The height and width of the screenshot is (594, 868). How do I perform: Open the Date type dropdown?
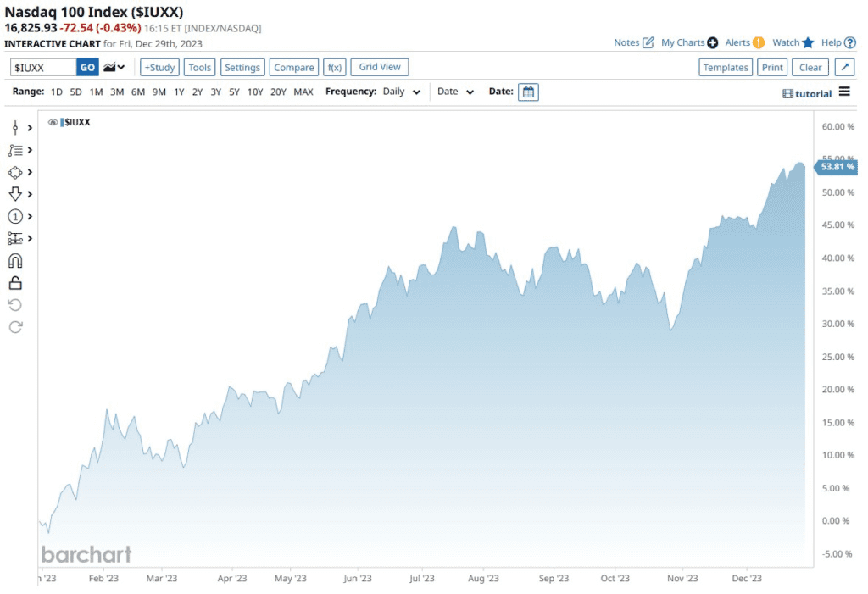click(455, 92)
